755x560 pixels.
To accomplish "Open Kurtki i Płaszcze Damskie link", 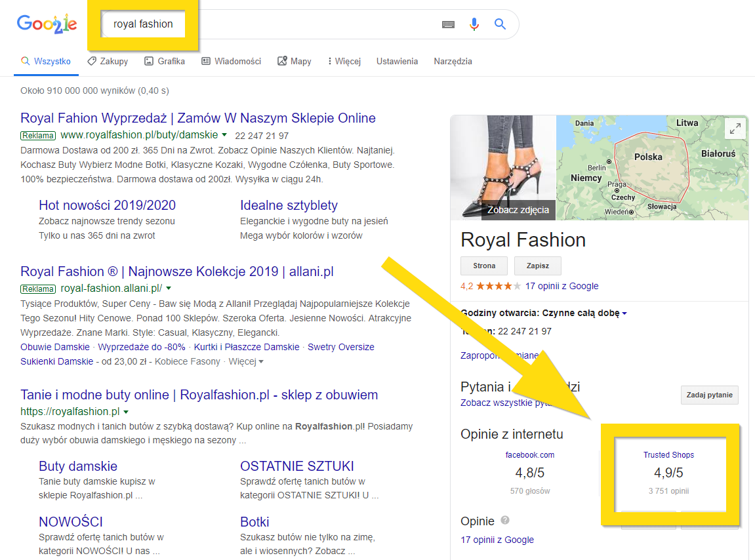I will click(x=247, y=347).
